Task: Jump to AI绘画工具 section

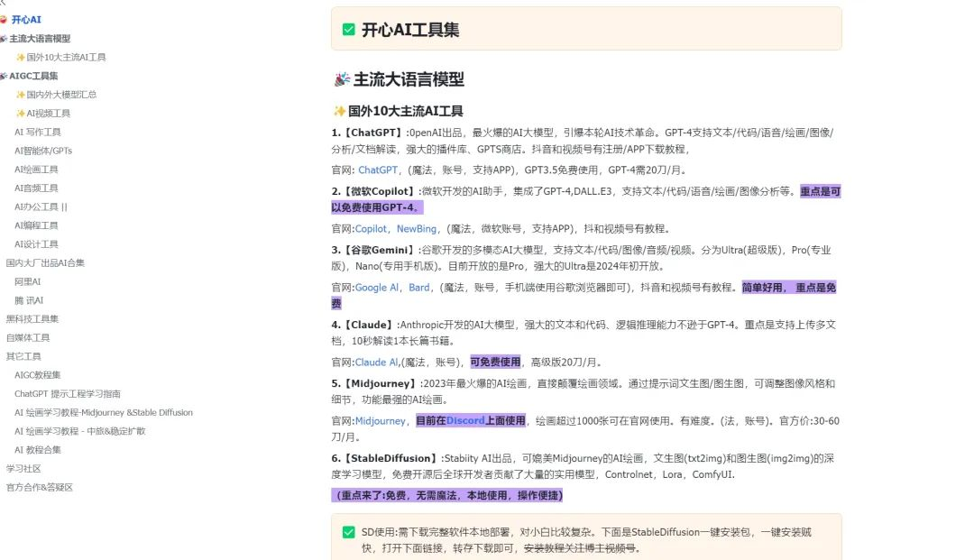Action: click(x=36, y=169)
